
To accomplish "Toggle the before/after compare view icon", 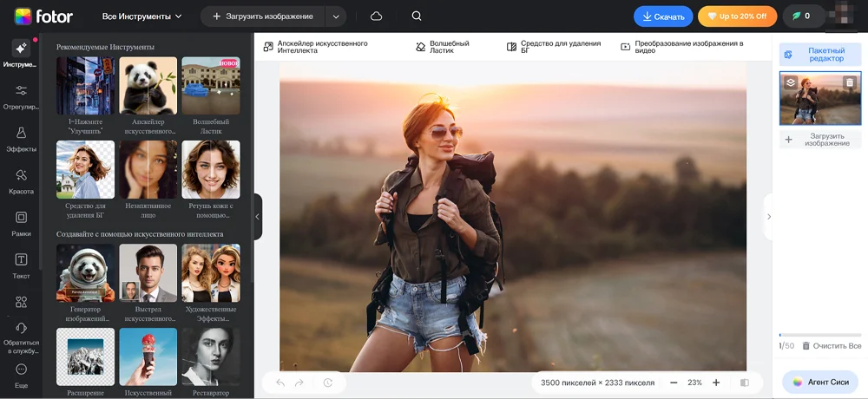I will click(x=745, y=383).
